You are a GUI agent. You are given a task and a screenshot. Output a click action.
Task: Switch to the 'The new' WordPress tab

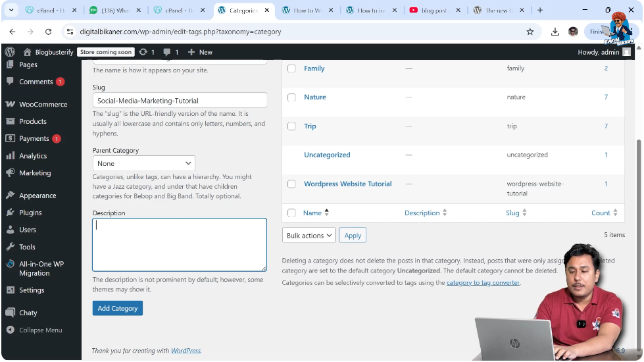(499, 11)
